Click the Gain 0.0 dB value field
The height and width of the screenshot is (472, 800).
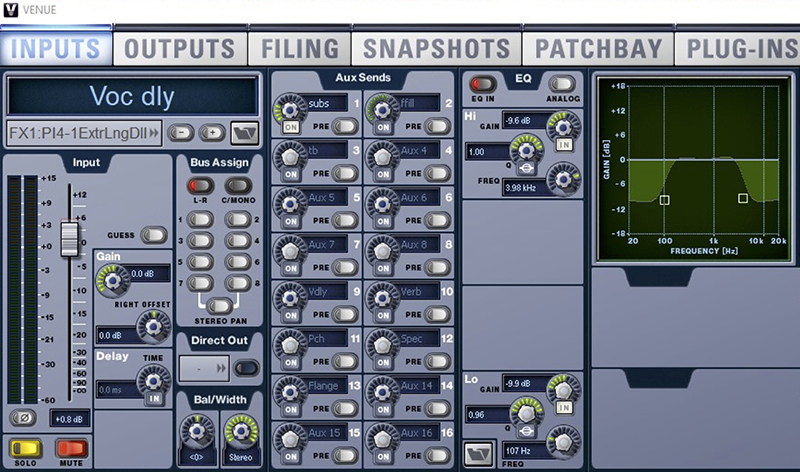click(149, 274)
